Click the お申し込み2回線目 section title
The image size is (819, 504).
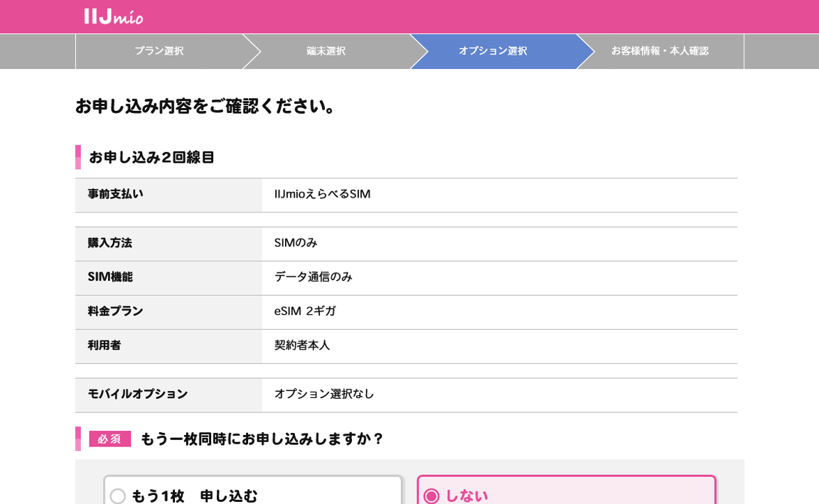coord(151,157)
